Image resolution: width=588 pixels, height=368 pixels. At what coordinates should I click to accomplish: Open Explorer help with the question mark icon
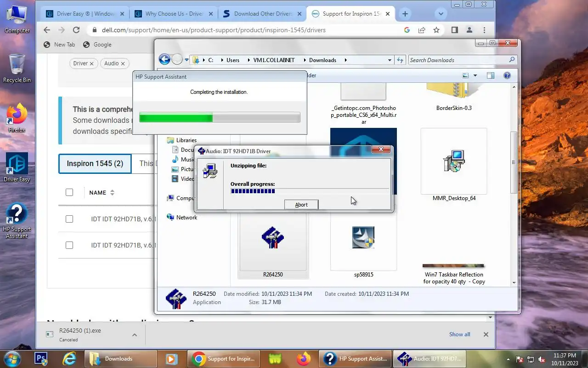pos(507,75)
